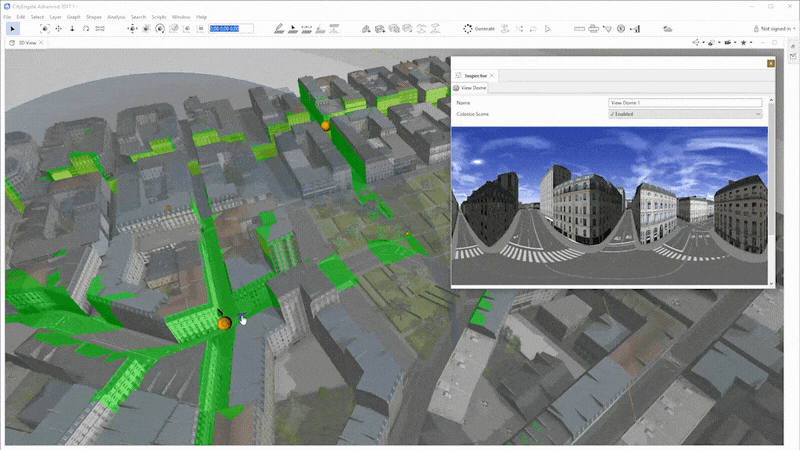Screen dimensions: 800x450
Task: Open the Graph menu
Action: pyautogui.click(x=73, y=17)
